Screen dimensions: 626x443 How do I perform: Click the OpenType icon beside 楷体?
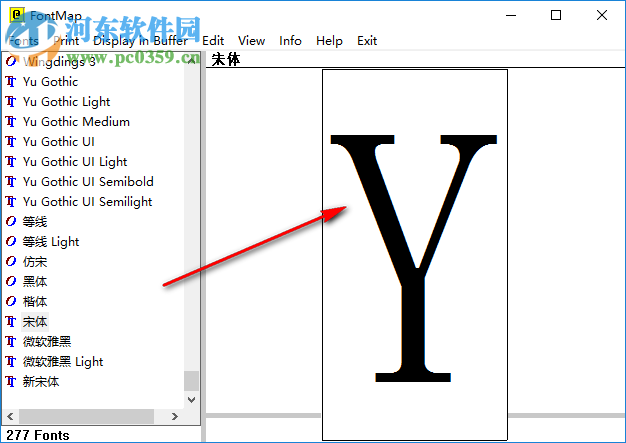[x=11, y=301]
